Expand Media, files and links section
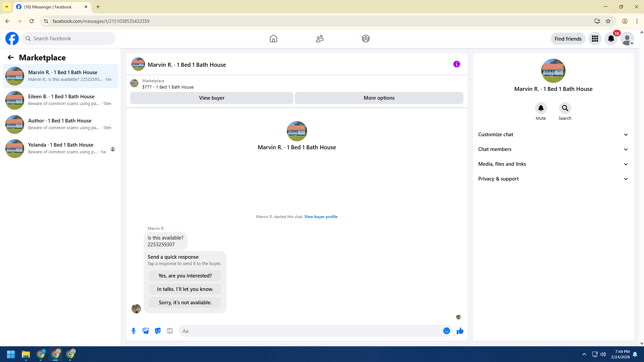644x362 pixels. [x=553, y=164]
